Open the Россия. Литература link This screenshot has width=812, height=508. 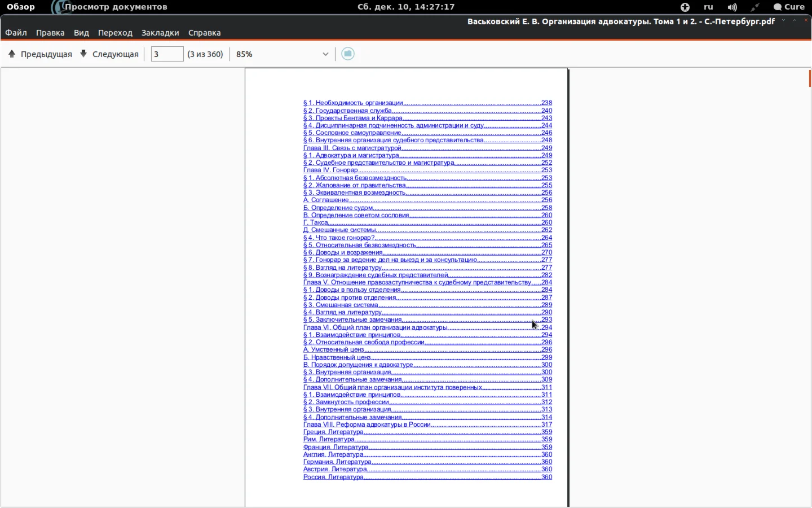point(333,477)
